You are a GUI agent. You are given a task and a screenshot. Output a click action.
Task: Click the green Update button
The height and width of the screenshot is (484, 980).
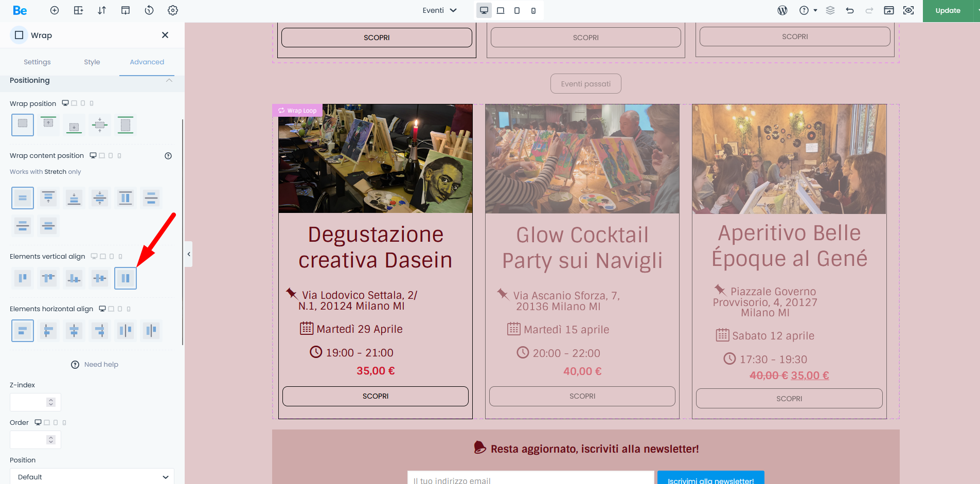click(x=948, y=10)
